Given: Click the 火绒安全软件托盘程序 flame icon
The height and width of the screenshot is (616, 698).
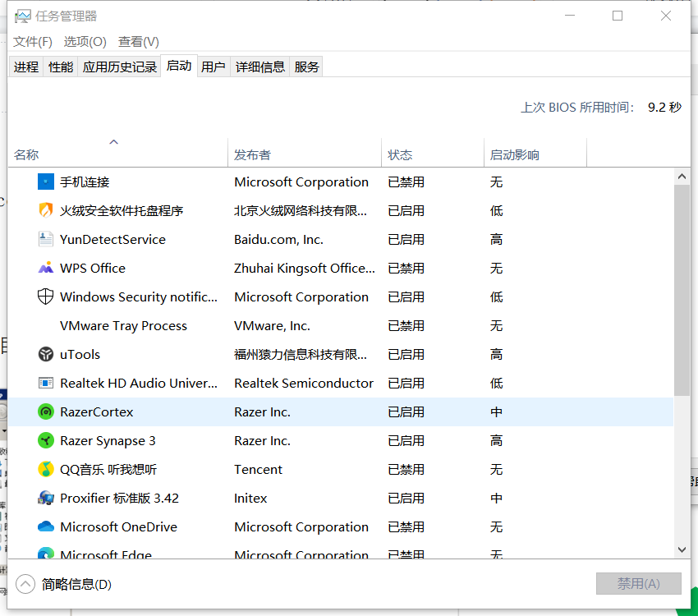Looking at the screenshot, I should pyautogui.click(x=45, y=210).
